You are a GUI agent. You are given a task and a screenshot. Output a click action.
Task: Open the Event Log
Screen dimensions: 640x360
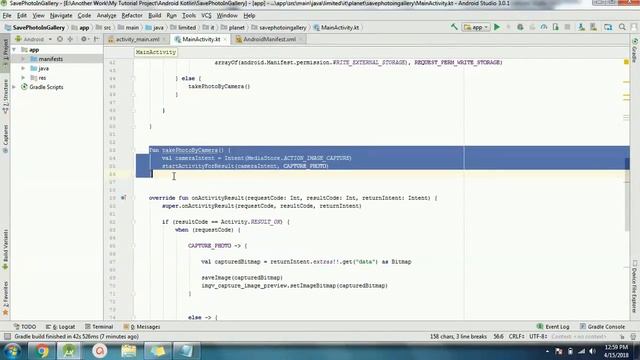coord(553,327)
